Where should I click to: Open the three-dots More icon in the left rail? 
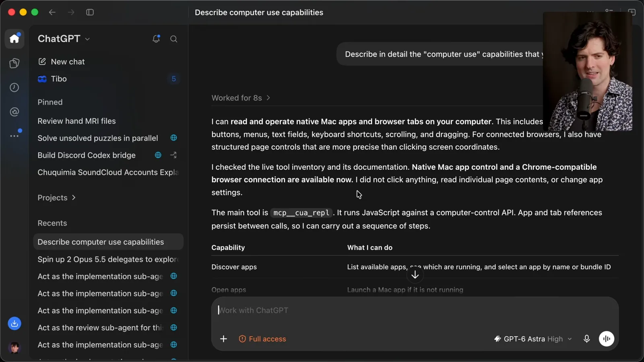[x=14, y=136]
